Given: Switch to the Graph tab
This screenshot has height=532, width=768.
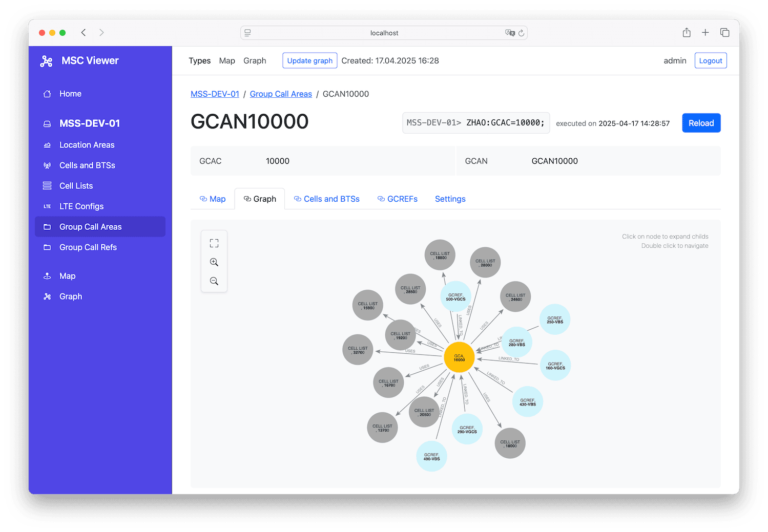Looking at the screenshot, I should [x=260, y=199].
